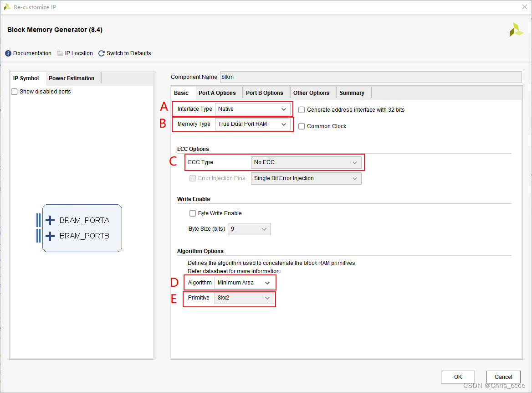Click the Xilinx logo in the title bar

(7, 7)
